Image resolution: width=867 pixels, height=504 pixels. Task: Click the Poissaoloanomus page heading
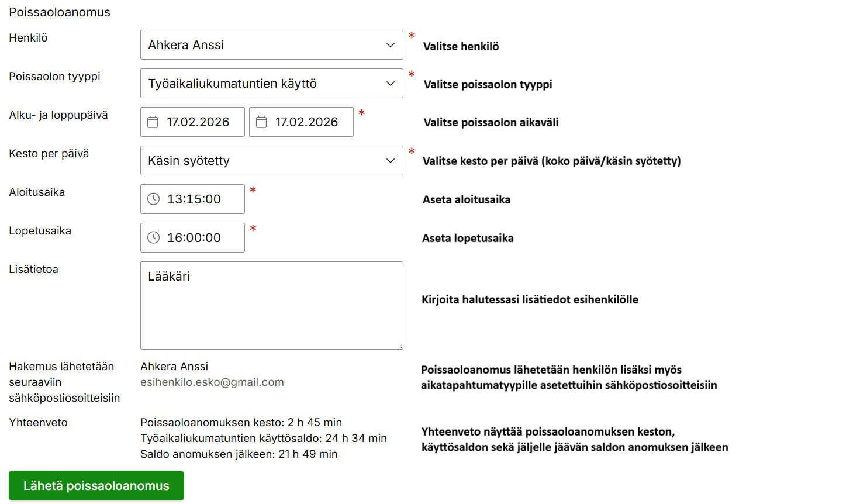pos(60,12)
